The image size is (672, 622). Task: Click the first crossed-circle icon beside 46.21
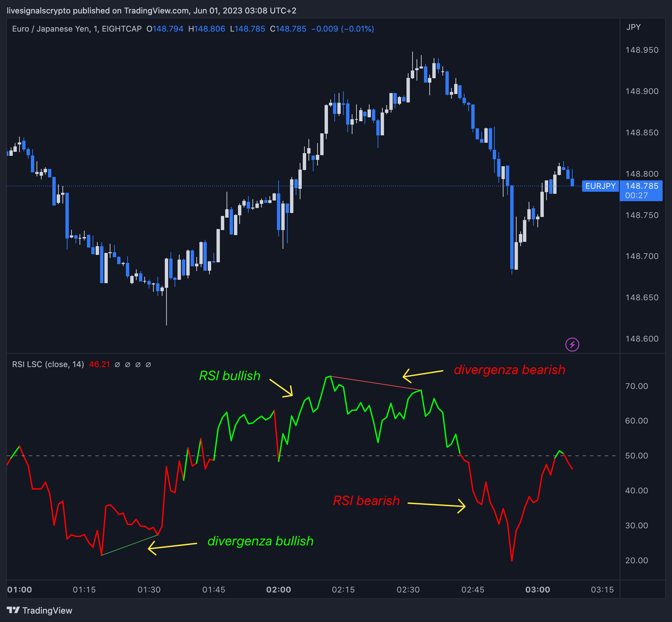[x=117, y=365]
